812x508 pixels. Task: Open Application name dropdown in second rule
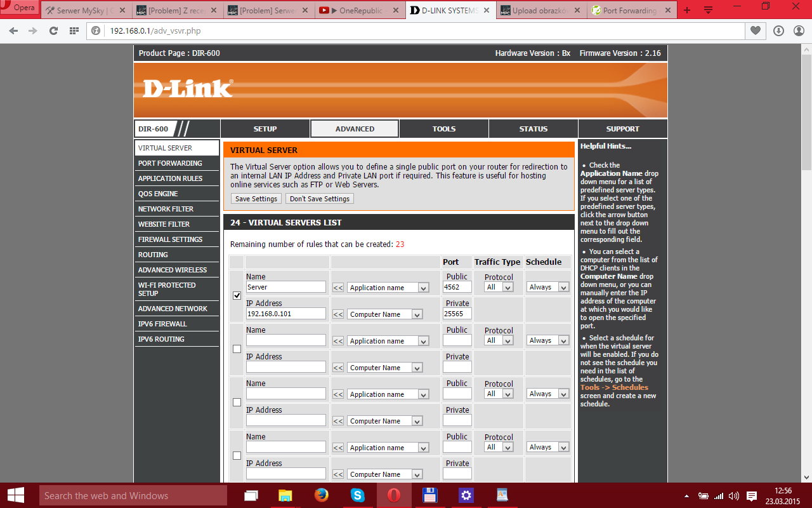[388, 341]
